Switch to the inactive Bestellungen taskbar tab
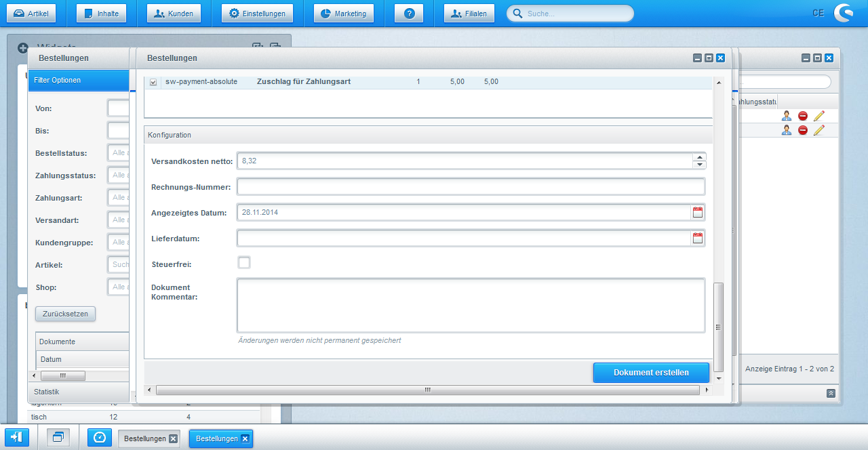 click(x=145, y=438)
